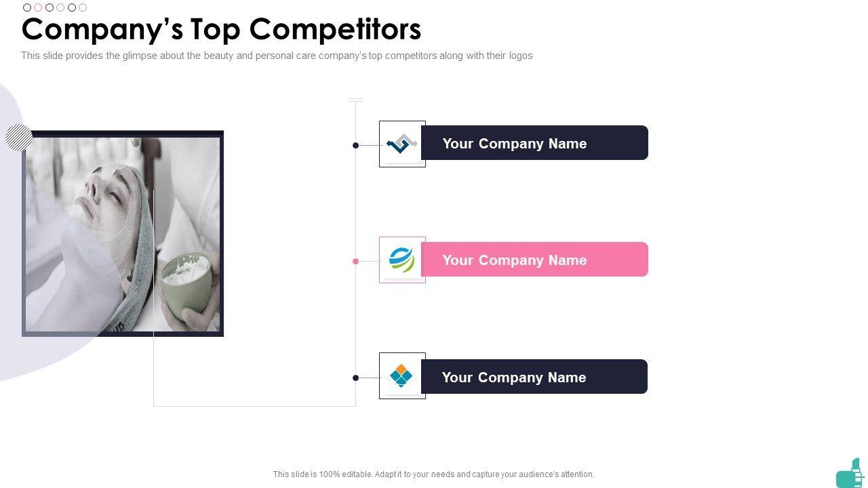Select the first black circle in the top-left row
Screen dimensions: 868x488
point(27,7)
